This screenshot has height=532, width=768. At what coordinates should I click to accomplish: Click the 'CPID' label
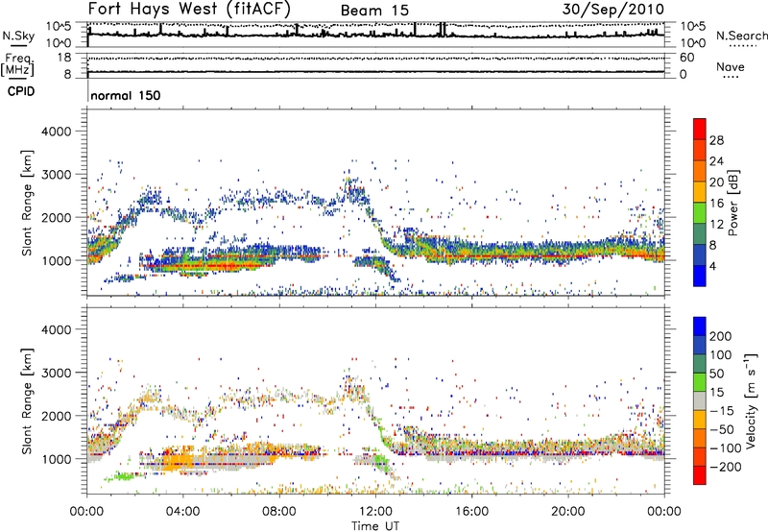pyautogui.click(x=20, y=91)
